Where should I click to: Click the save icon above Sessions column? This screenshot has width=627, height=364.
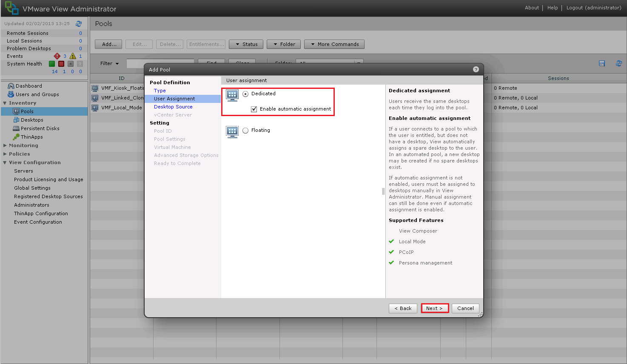click(x=602, y=63)
